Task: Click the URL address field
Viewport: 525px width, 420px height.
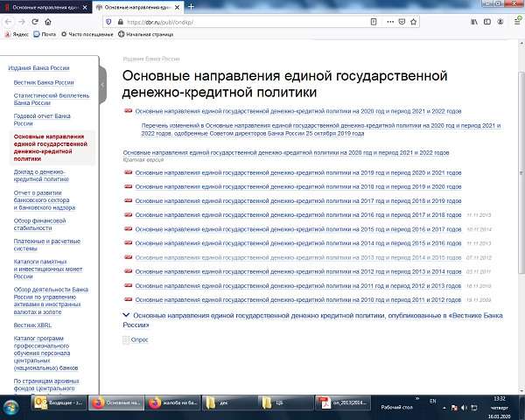Action: pyautogui.click(x=246, y=22)
